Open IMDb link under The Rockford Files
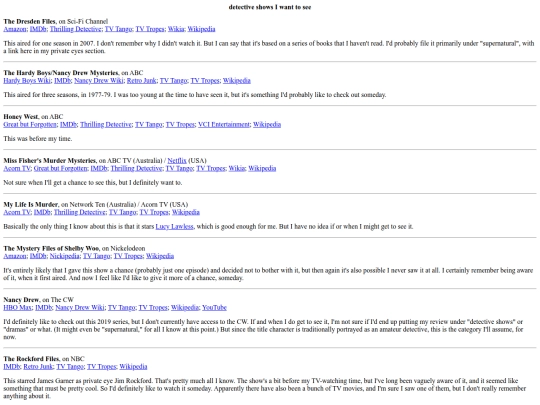The height and width of the screenshot is (405, 540). (12, 367)
